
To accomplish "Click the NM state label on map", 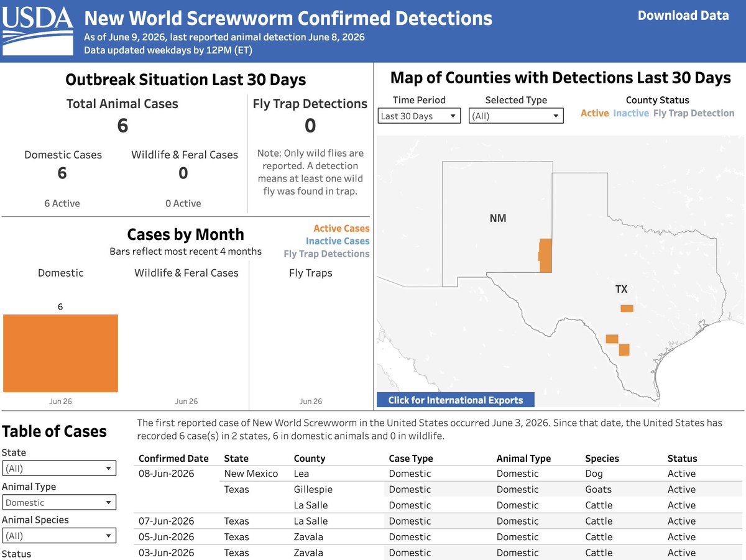I will [498, 218].
